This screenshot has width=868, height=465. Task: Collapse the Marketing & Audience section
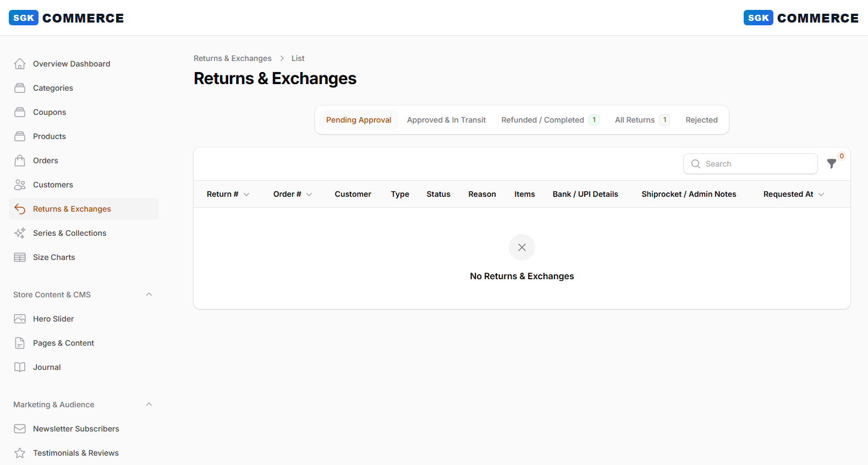tap(149, 405)
